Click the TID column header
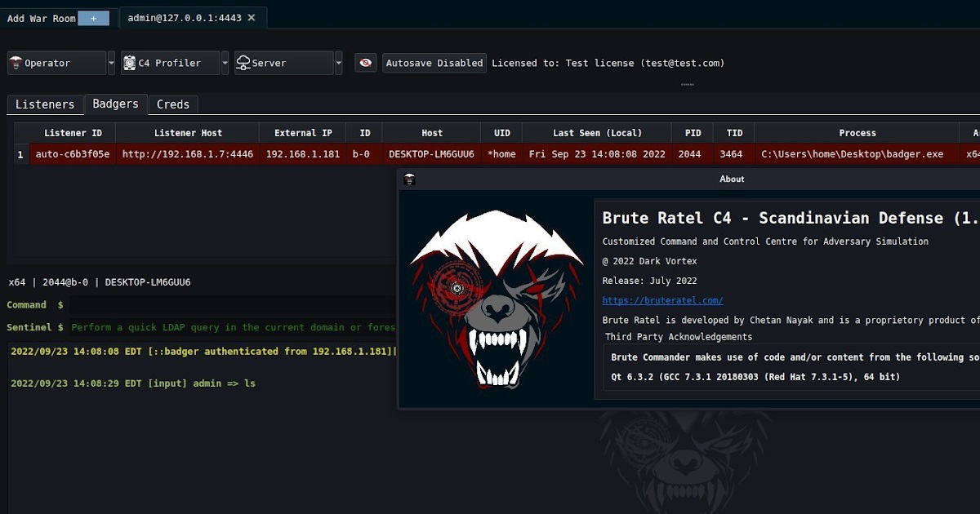 (733, 133)
